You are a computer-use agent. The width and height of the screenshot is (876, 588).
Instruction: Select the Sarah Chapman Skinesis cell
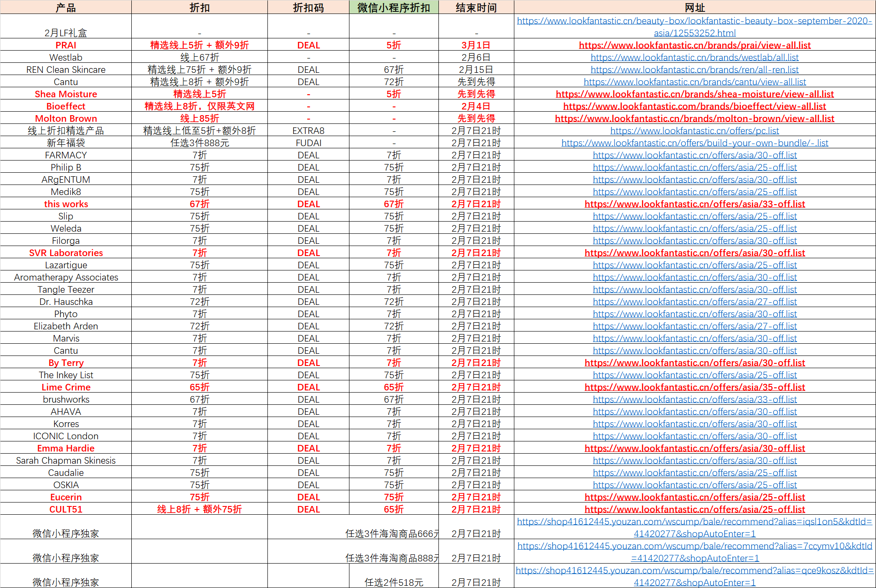pyautogui.click(x=66, y=461)
